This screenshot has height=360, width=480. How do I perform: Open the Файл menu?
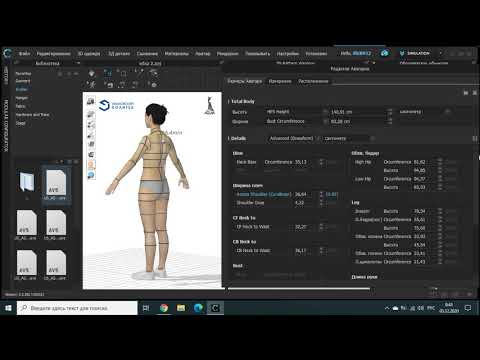24,54
